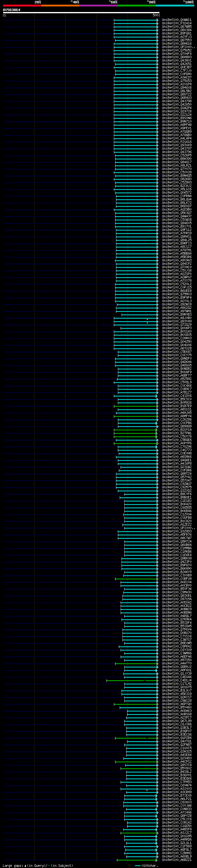Click label UniRef100_Q1PZR6
The width and height of the screenshot is (197, 868).
click(176, 737)
